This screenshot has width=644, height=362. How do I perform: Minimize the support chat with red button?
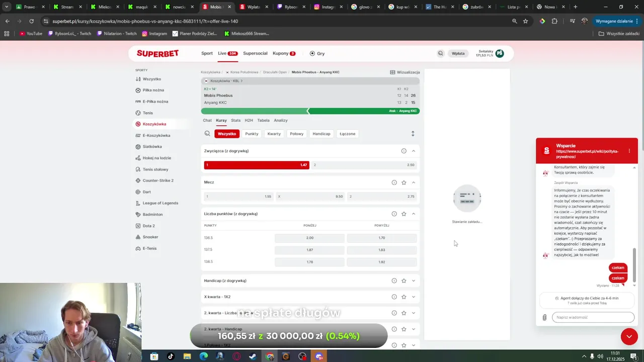[x=629, y=336]
